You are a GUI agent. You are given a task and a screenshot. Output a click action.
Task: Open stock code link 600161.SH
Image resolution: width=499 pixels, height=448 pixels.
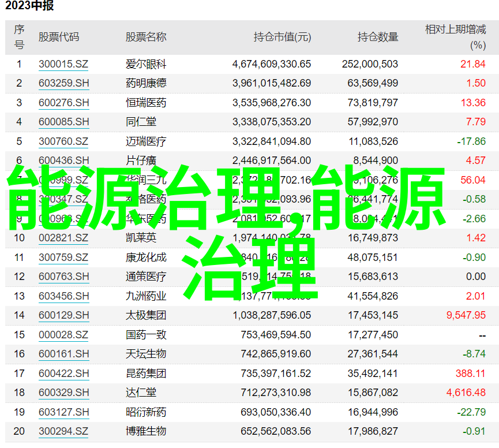[x=63, y=354]
